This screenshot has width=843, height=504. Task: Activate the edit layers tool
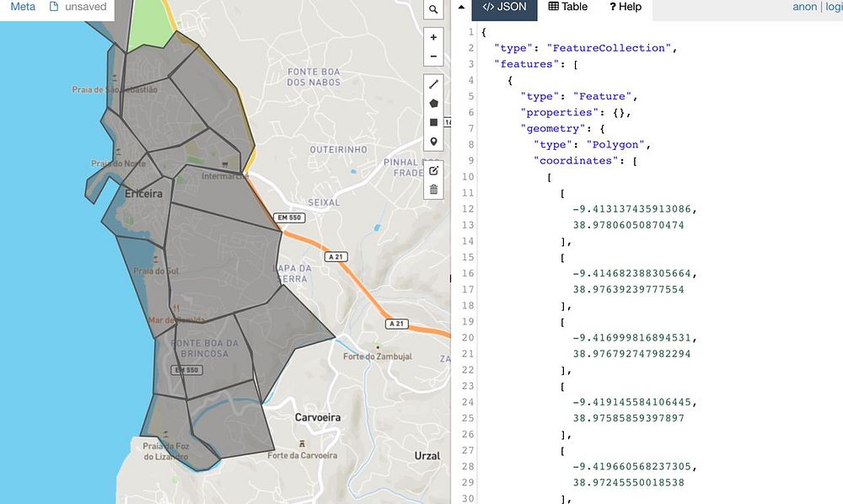click(x=433, y=171)
